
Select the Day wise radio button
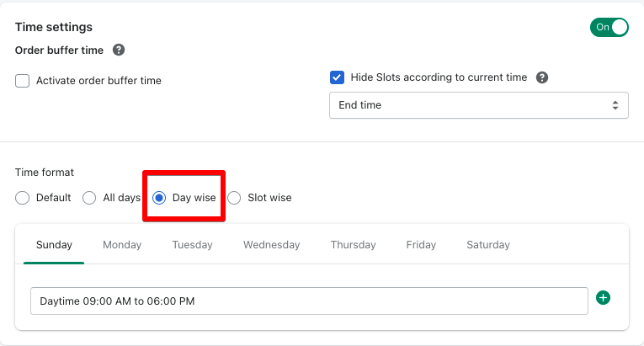tap(159, 198)
